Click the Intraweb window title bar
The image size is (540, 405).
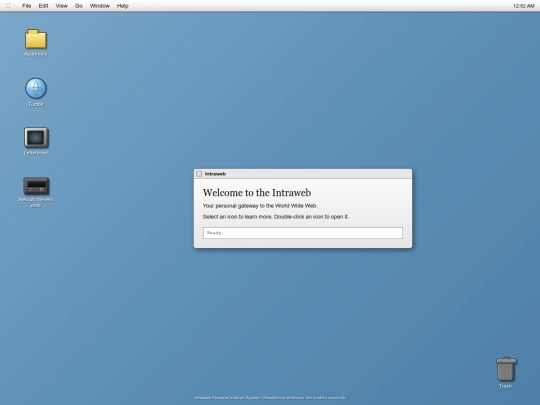[x=303, y=174]
